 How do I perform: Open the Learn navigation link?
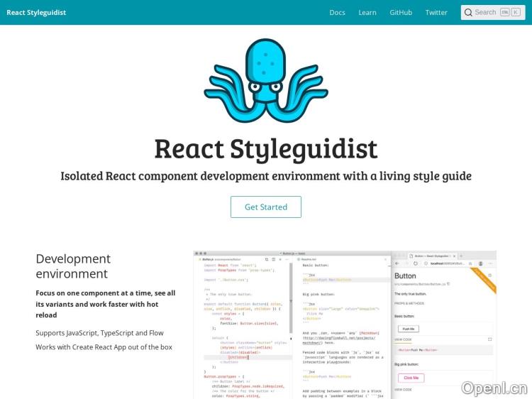pos(367,13)
